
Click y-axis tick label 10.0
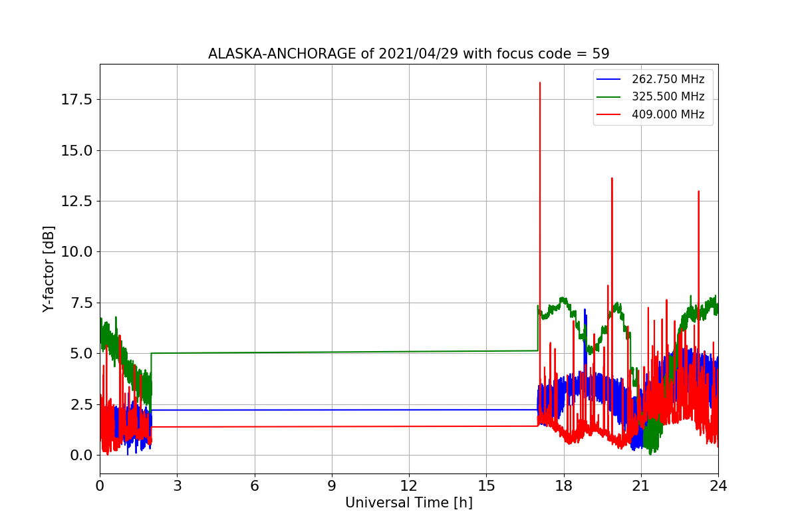click(78, 251)
